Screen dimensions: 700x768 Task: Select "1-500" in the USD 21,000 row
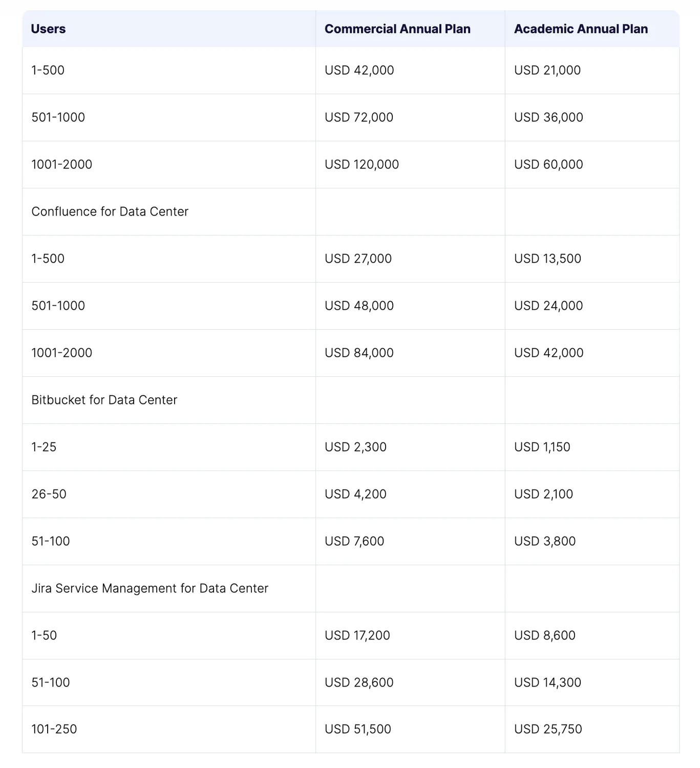click(48, 70)
